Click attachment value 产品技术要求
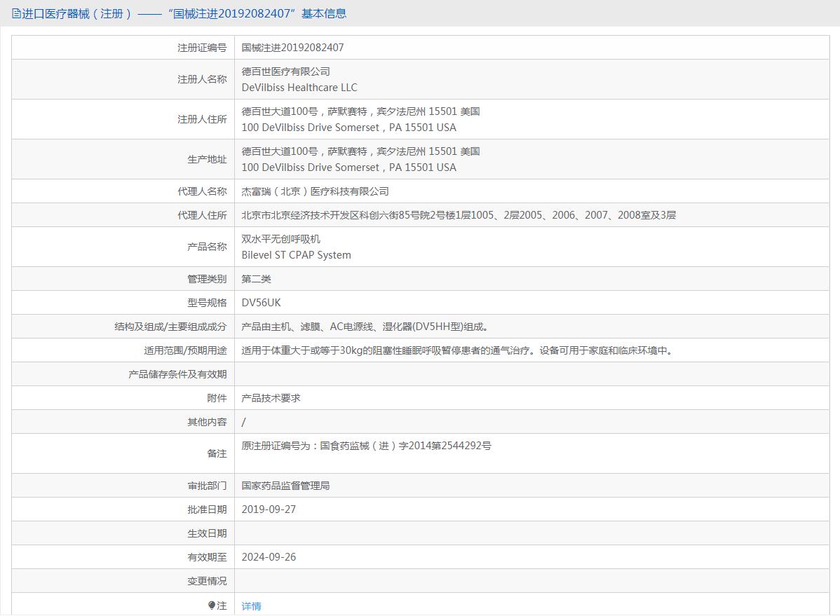The width and height of the screenshot is (840, 616). 271,398
